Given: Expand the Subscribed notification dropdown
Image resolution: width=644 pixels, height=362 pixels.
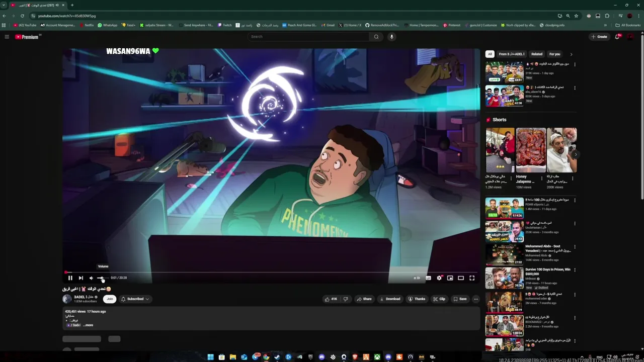Looking at the screenshot, I should (x=135, y=299).
